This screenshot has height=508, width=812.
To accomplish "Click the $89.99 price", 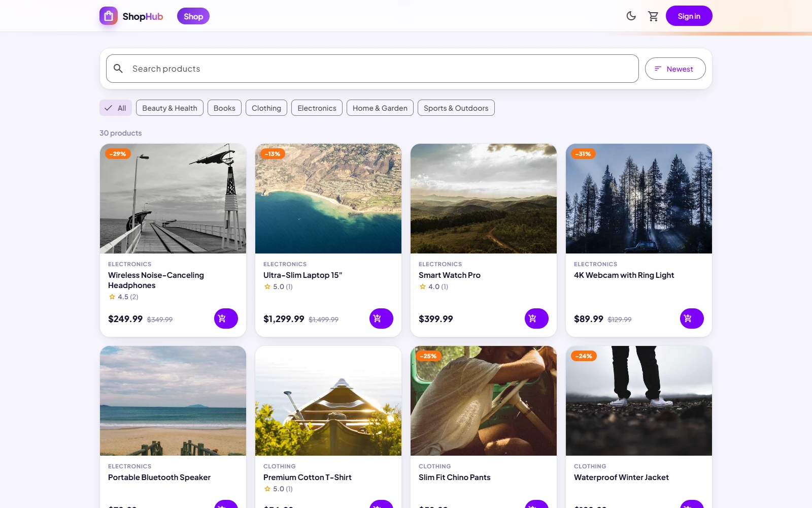I will point(589,319).
